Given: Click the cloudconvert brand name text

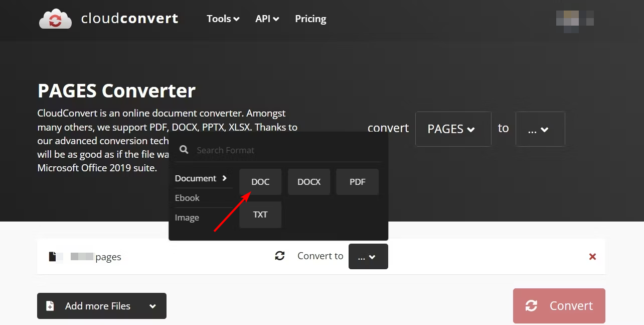Looking at the screenshot, I should (x=129, y=19).
